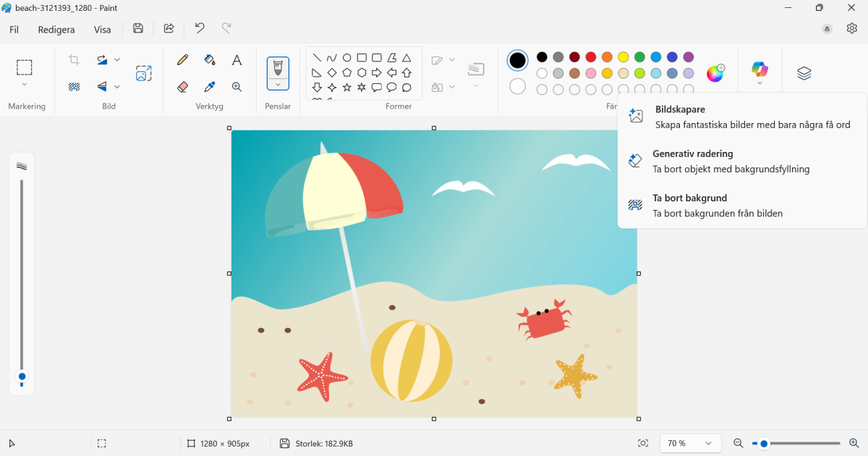Open the Visa menu
This screenshot has height=456, width=868.
(x=102, y=30)
